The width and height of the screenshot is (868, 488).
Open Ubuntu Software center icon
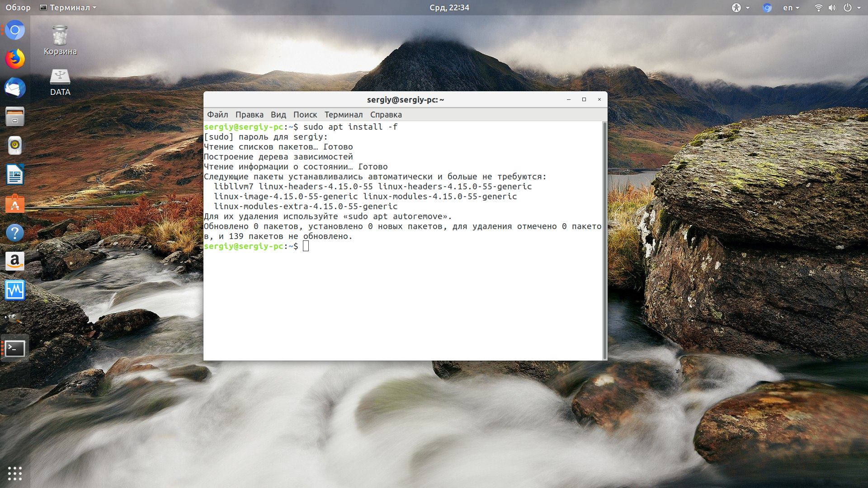(x=15, y=204)
